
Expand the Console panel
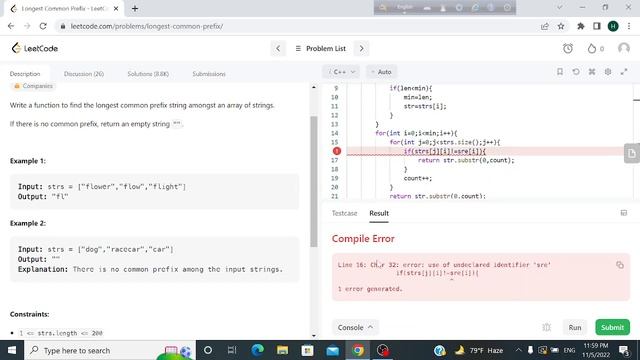[355, 327]
